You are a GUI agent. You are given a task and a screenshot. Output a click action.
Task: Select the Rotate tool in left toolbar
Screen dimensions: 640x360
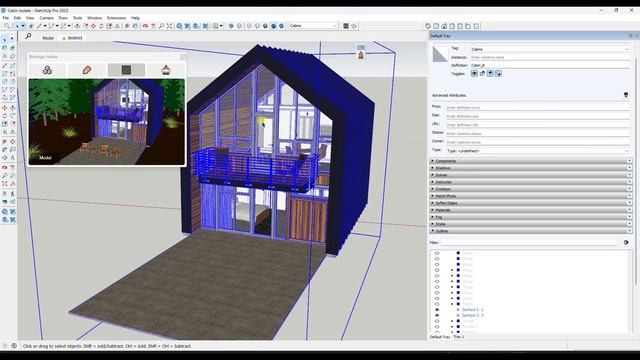coord(4,116)
